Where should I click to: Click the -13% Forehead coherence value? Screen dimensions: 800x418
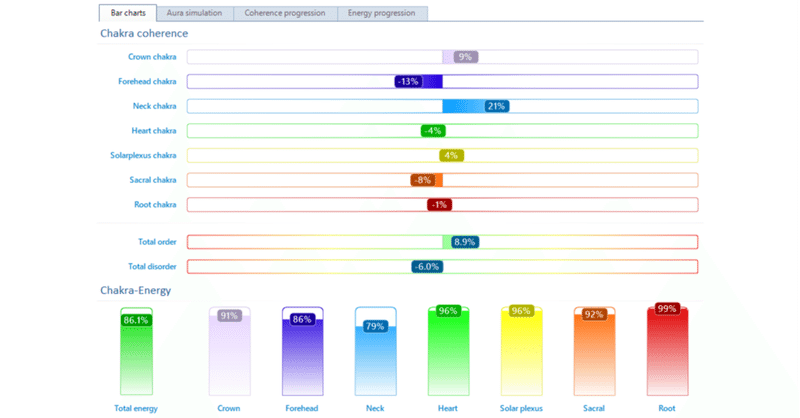click(x=408, y=82)
